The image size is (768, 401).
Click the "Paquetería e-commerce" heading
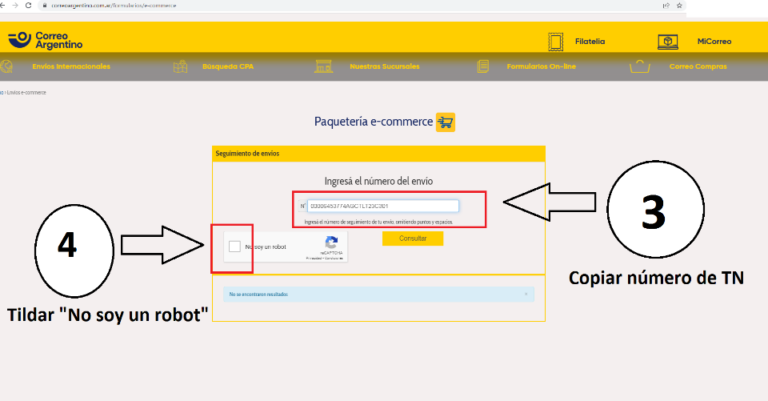point(373,121)
